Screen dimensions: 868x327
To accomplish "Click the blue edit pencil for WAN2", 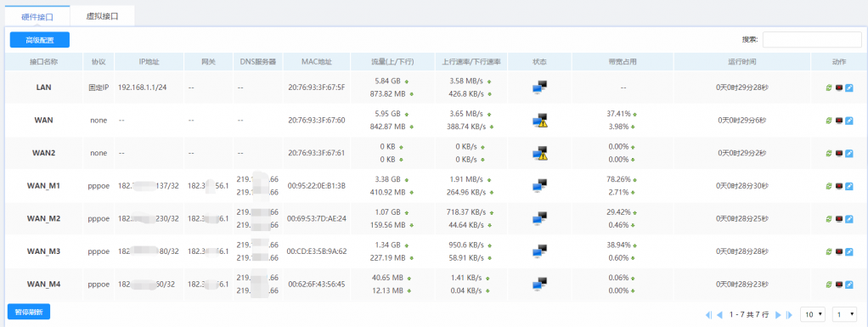I will point(849,153).
